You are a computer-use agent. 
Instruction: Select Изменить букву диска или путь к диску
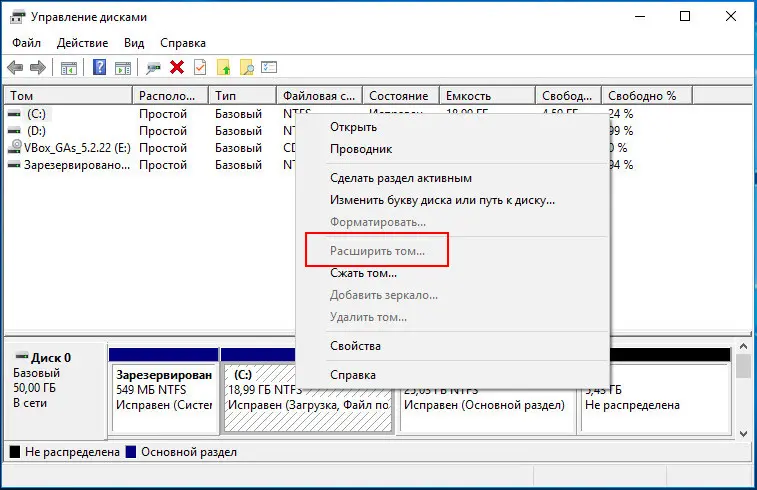[x=452, y=200]
